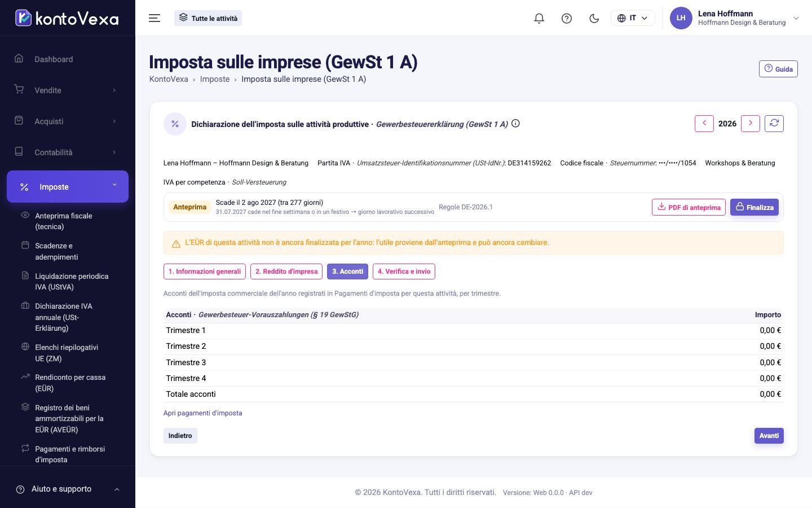Click the info icon beside GewSt 1 A
Screen dimensions: 812x508
click(x=515, y=124)
